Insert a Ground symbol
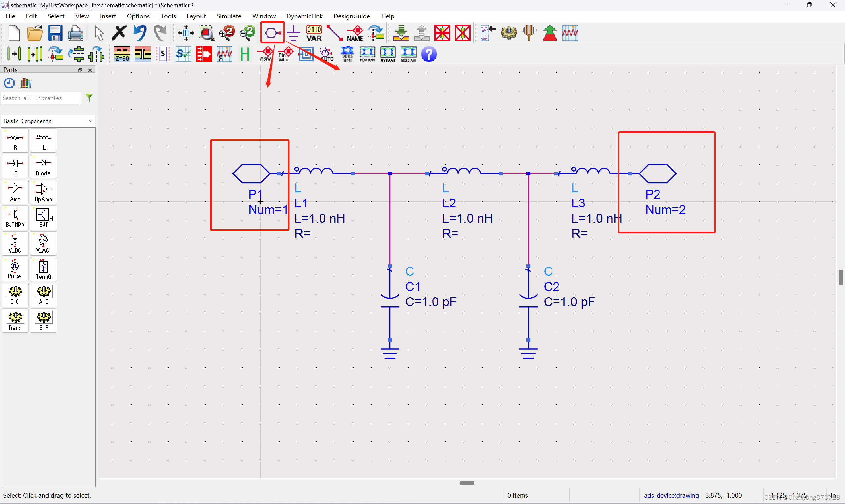The image size is (845, 504). coord(293,33)
